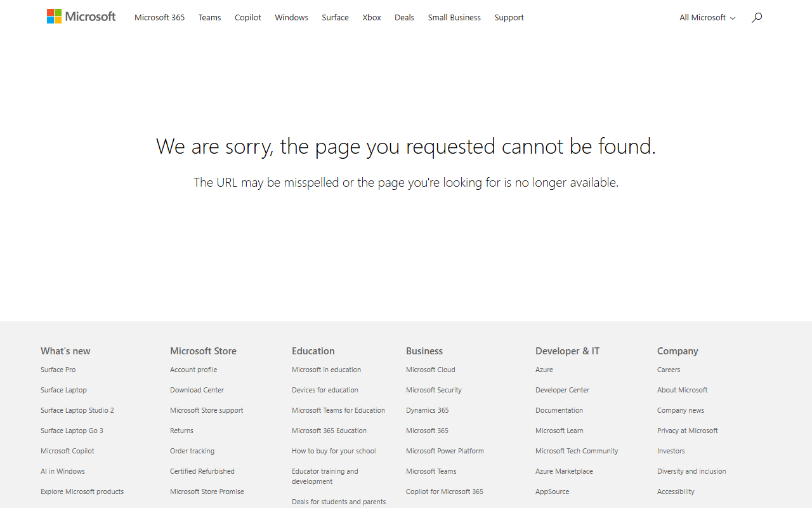Visit the Surface Laptop Go 3 link
812x508 pixels.
(72, 431)
